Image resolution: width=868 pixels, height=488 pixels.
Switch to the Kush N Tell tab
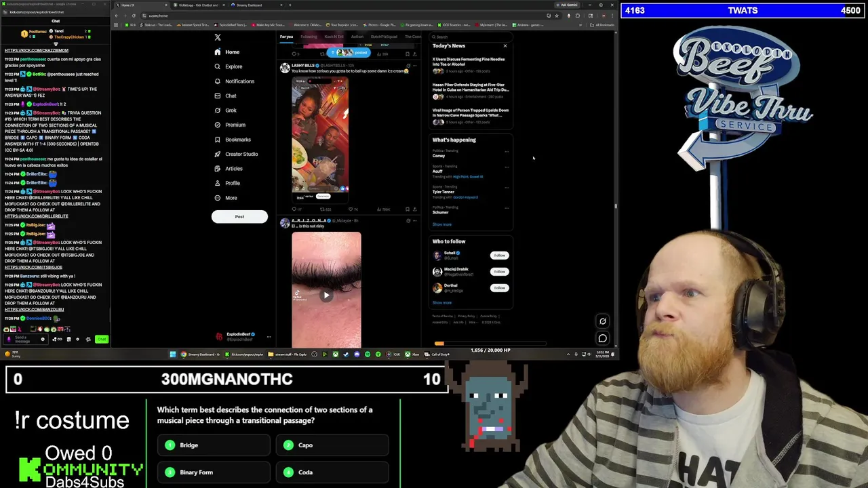pos(334,37)
